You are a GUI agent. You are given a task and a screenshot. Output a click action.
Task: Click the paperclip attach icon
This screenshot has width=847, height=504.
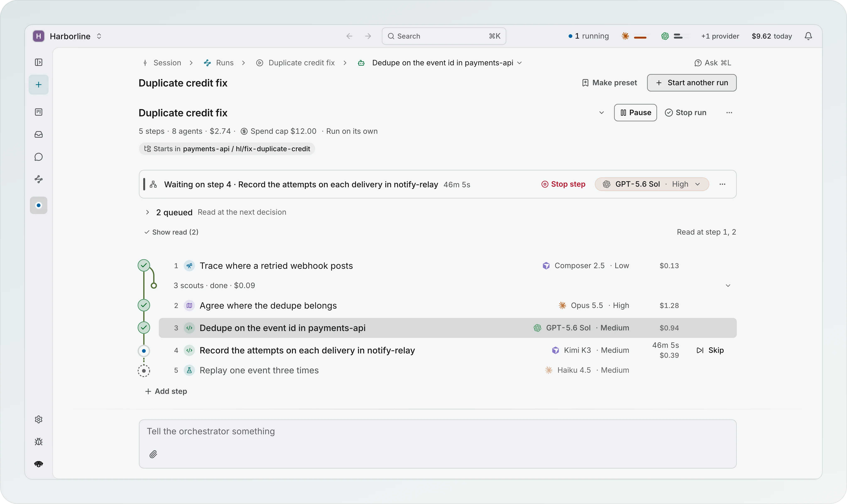click(x=153, y=454)
